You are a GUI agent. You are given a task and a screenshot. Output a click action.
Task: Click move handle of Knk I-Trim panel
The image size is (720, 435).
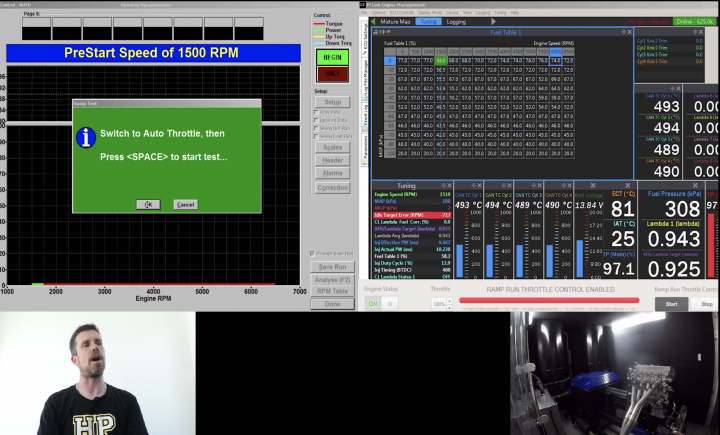tap(695, 32)
